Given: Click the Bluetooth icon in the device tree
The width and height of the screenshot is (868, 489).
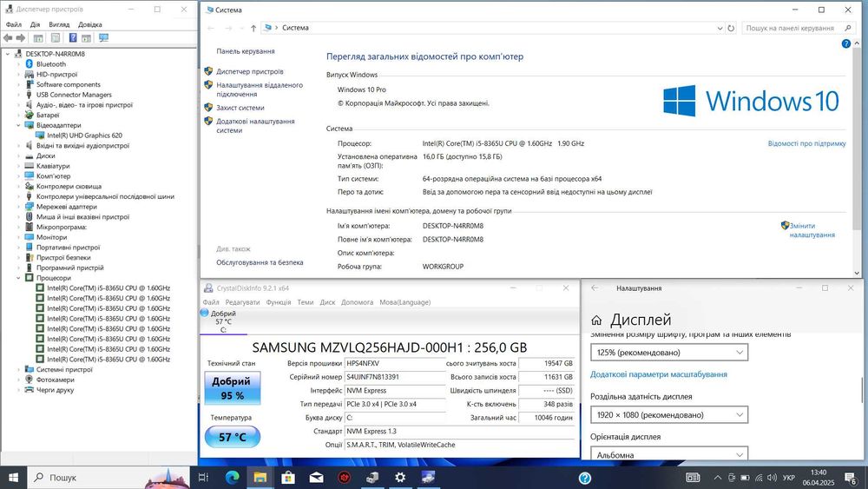Looking at the screenshot, I should (x=30, y=64).
